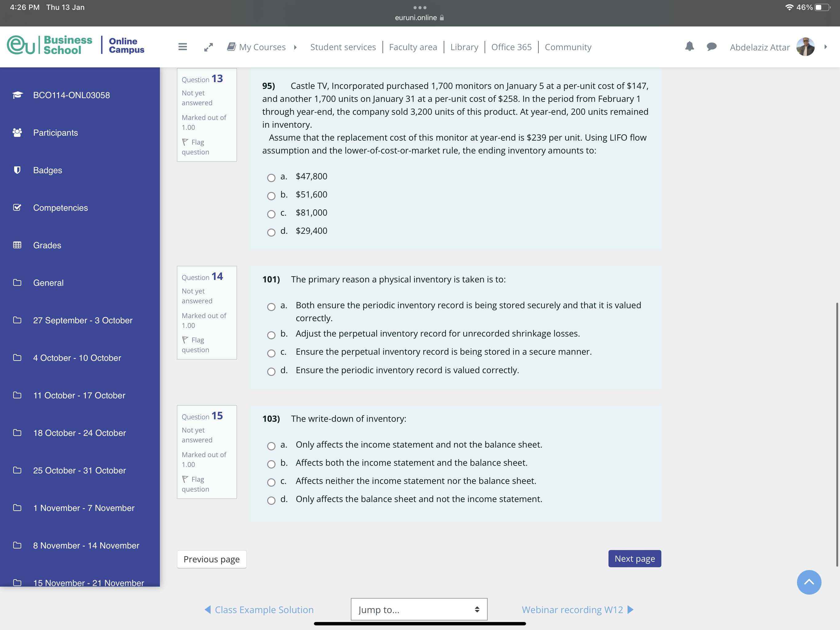Viewport: 840px width, 630px height.
Task: Select 'Affects both the income statement' option
Action: tap(271, 464)
